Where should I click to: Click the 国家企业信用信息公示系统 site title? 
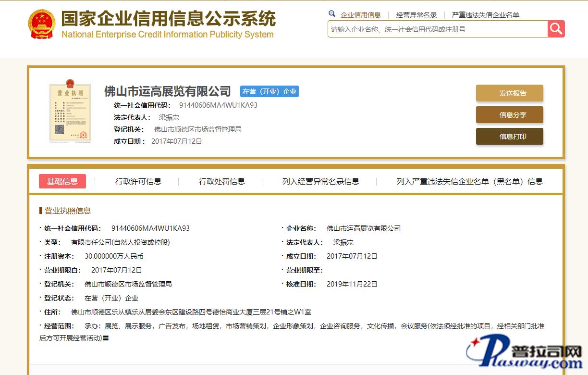pos(168,19)
